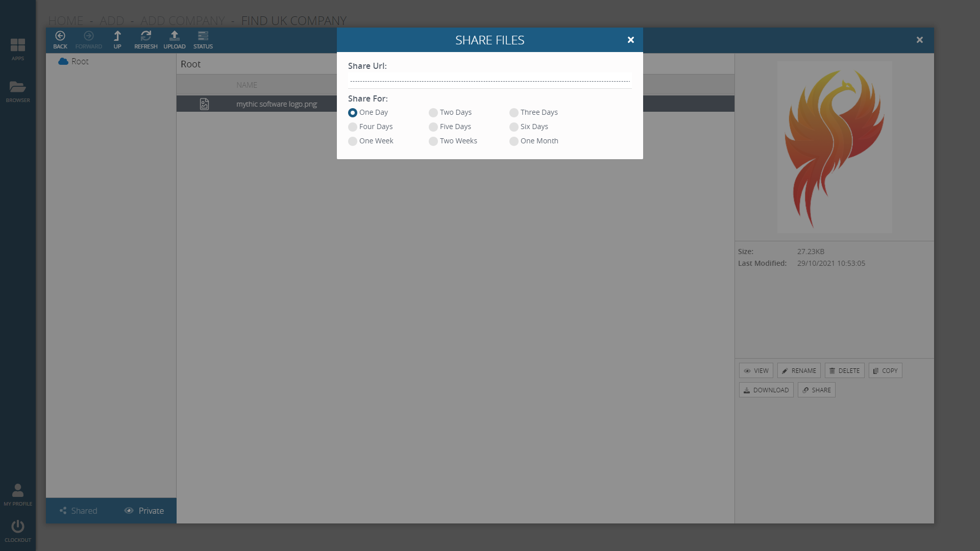Screen dimensions: 980x551
Task: Open the Status toolbar icon
Action: (x=203, y=37)
